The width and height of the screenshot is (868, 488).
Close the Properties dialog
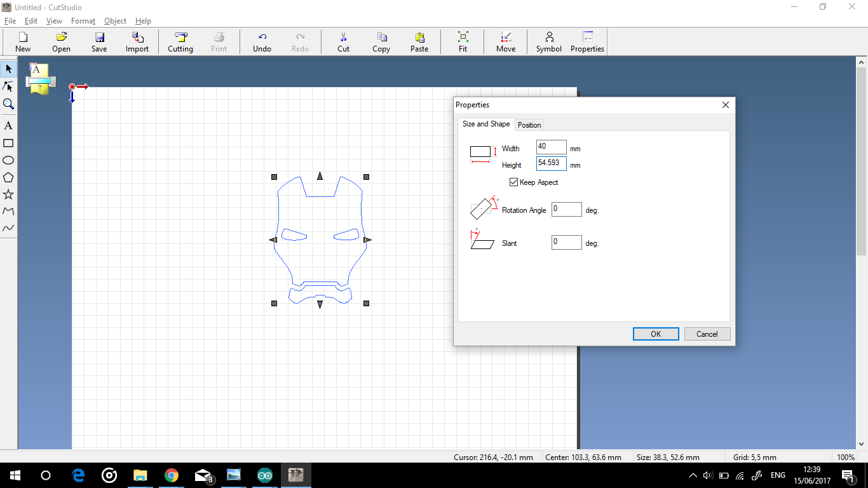pyautogui.click(x=726, y=105)
